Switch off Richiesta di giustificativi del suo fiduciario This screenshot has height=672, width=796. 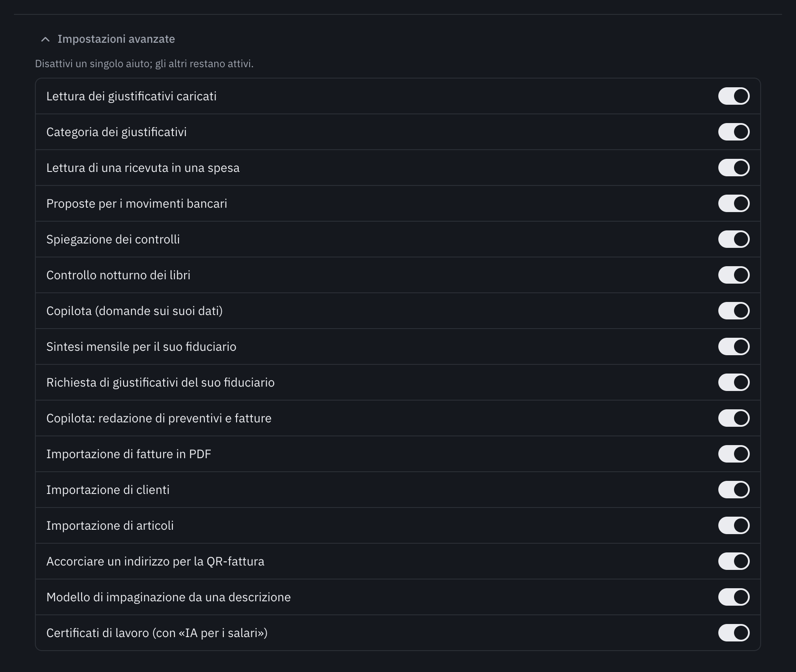(x=734, y=382)
